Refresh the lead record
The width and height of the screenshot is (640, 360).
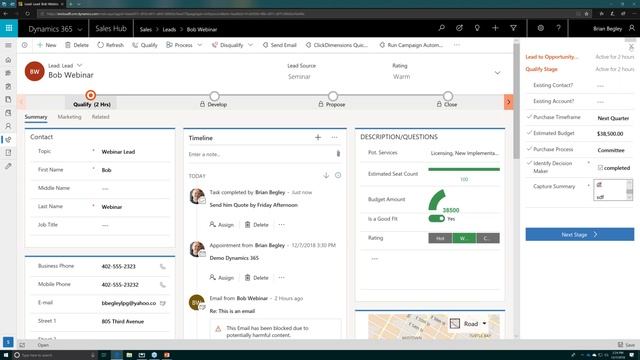pyautogui.click(x=110, y=45)
